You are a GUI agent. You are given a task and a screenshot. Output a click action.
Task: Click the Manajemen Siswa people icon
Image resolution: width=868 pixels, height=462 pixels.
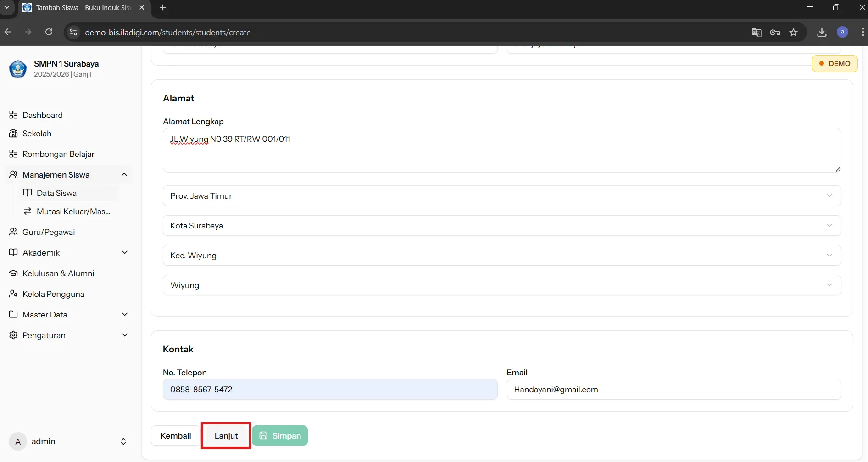(13, 174)
